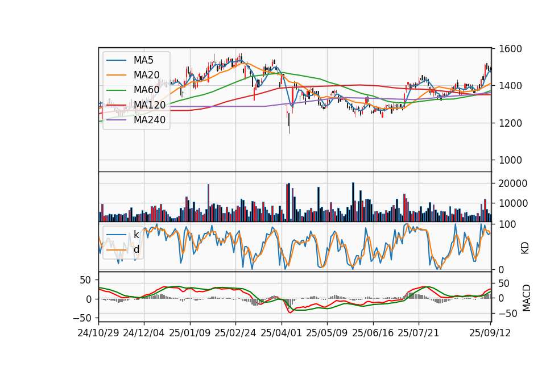Click the green MA60 legend line sample
Viewport: 546px width, 392px height.
tap(116, 90)
